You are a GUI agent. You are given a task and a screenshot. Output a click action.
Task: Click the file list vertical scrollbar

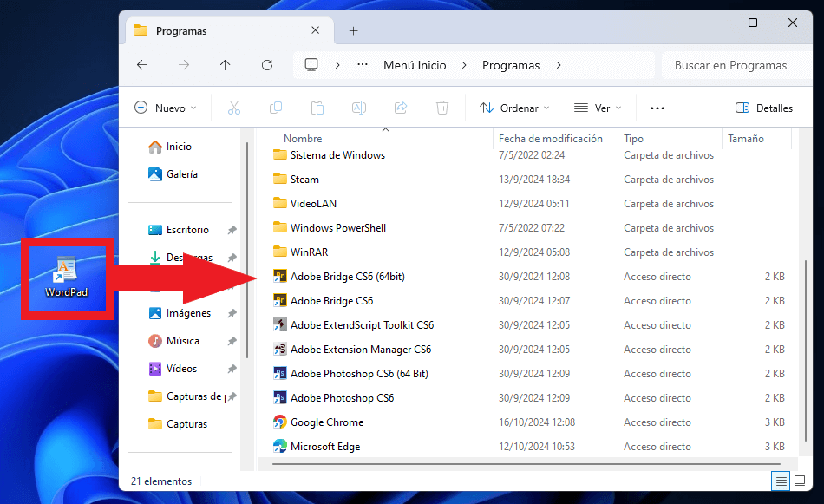[x=806, y=350]
